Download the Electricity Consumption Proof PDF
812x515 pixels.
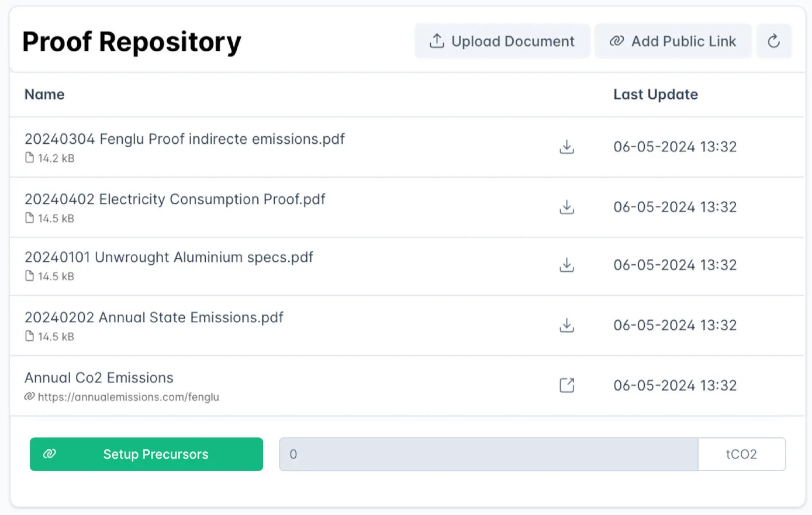[566, 207]
